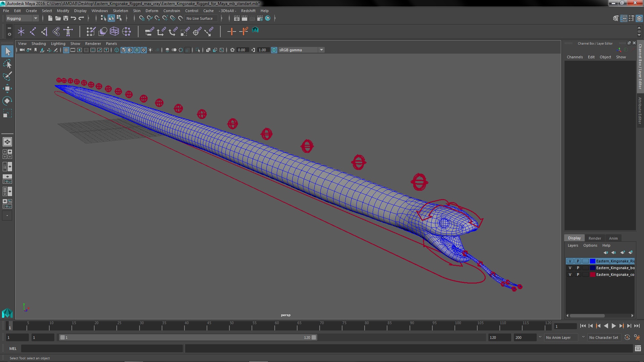The width and height of the screenshot is (644, 362).
Task: Expand the sRGB gamma color space dropdown
Action: point(321,50)
